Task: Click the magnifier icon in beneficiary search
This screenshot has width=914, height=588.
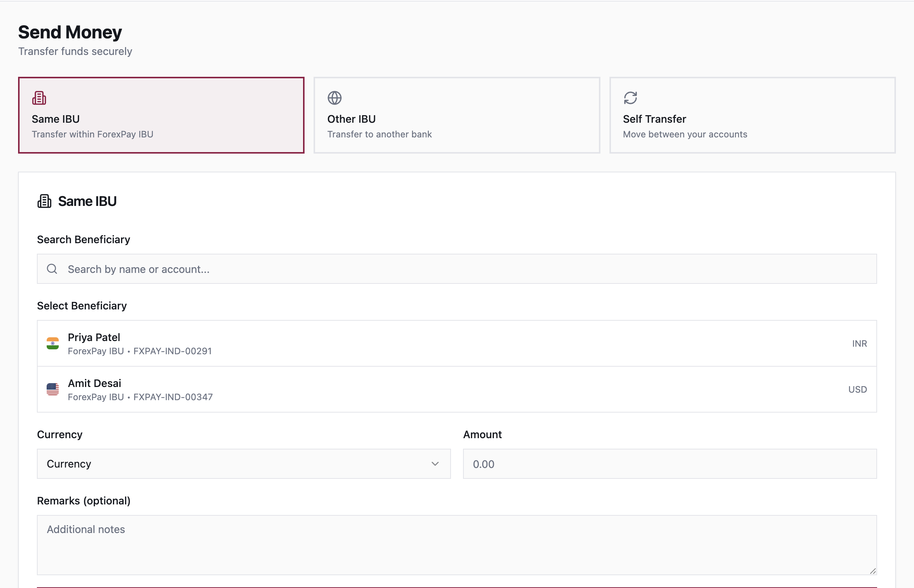Action: point(52,269)
